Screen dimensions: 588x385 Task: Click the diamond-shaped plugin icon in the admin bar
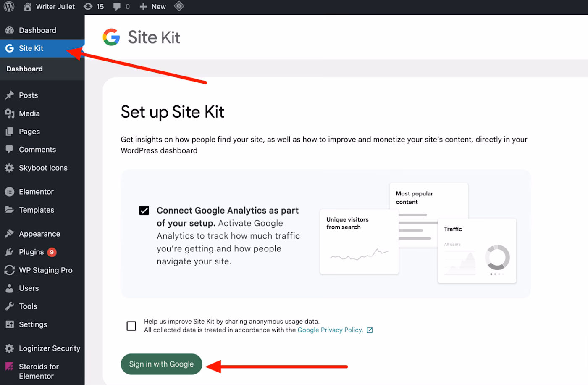(179, 6)
